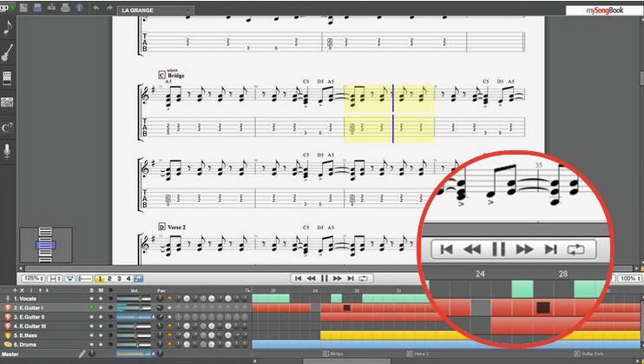Click the gp logo icon

click(7, 8)
